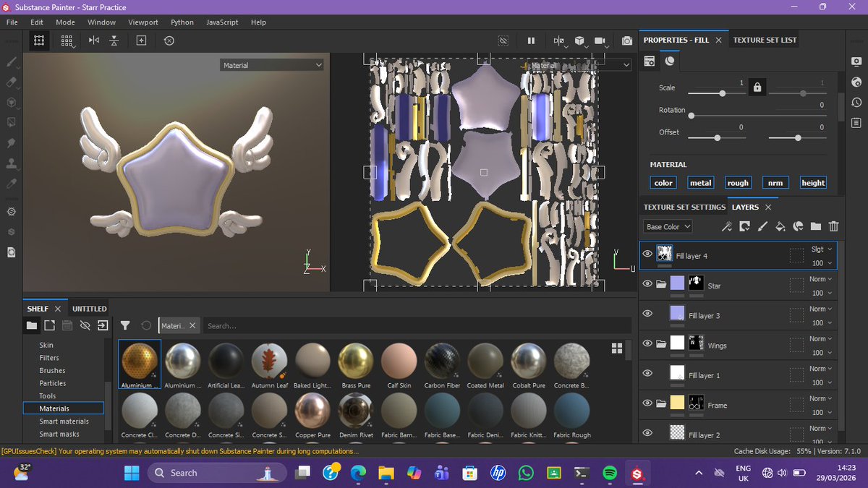Select the Smart materials shelf category

click(64, 421)
